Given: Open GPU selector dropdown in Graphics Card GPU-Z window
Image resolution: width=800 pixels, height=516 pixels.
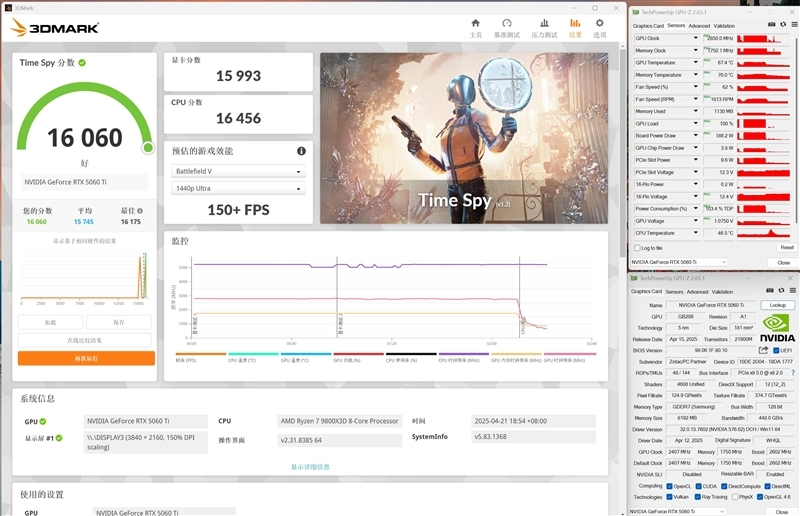Looking at the screenshot, I should click(677, 511).
